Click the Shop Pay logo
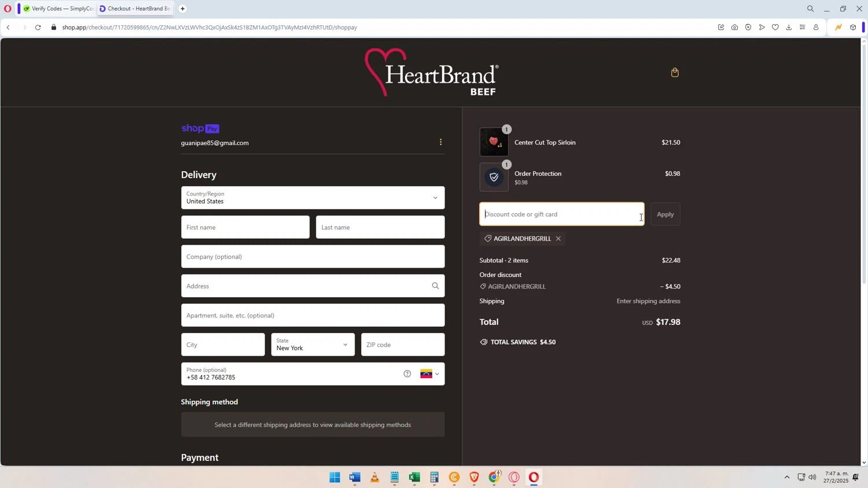The image size is (868, 488). [200, 128]
